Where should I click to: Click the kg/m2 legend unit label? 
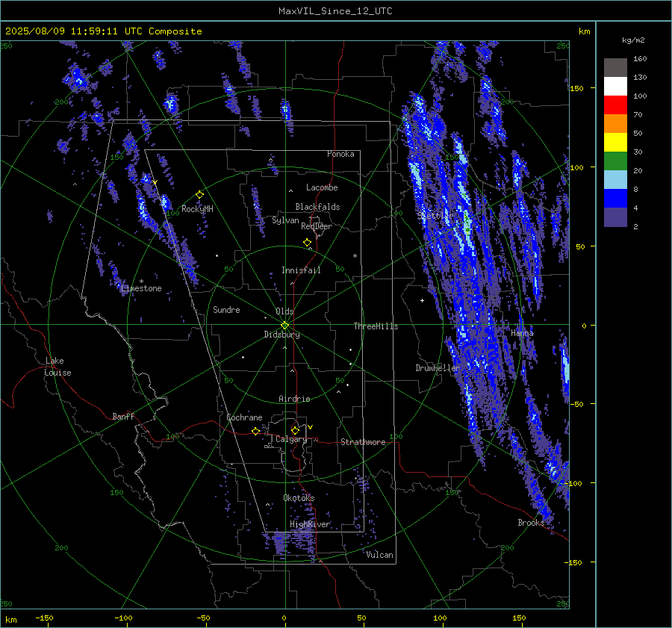click(x=633, y=40)
